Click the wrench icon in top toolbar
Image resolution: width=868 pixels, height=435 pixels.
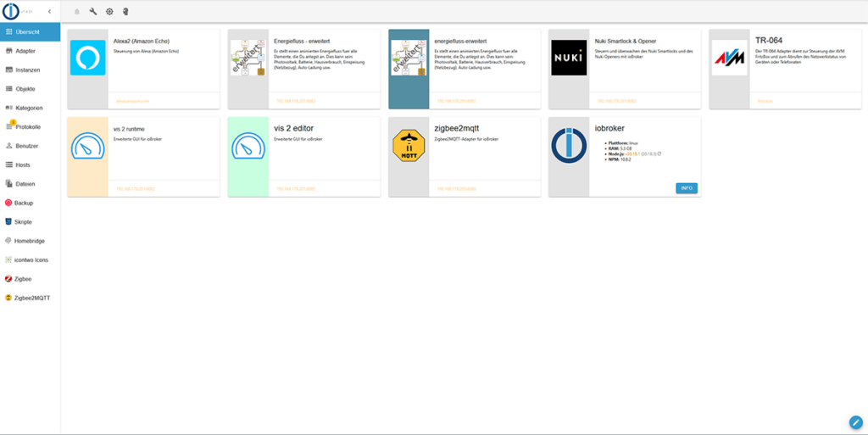[93, 11]
